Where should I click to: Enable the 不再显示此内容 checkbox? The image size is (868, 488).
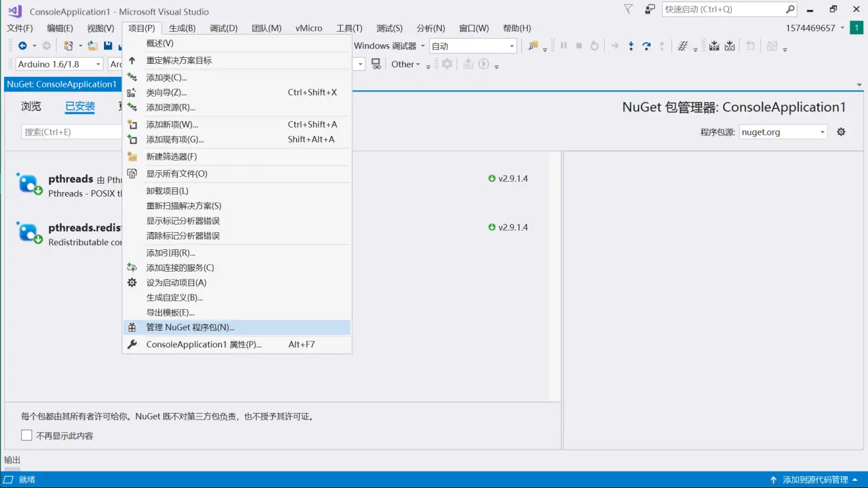click(x=26, y=435)
